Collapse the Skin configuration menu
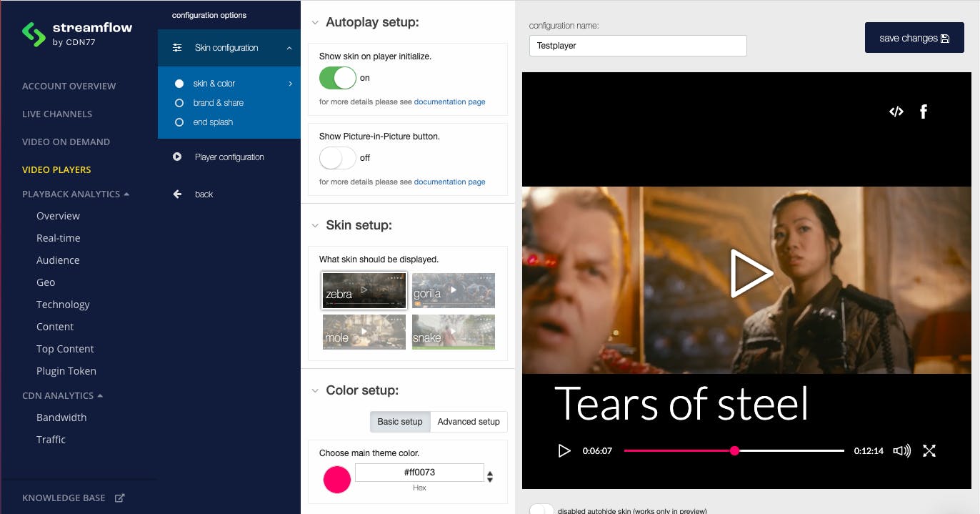 pyautogui.click(x=289, y=48)
